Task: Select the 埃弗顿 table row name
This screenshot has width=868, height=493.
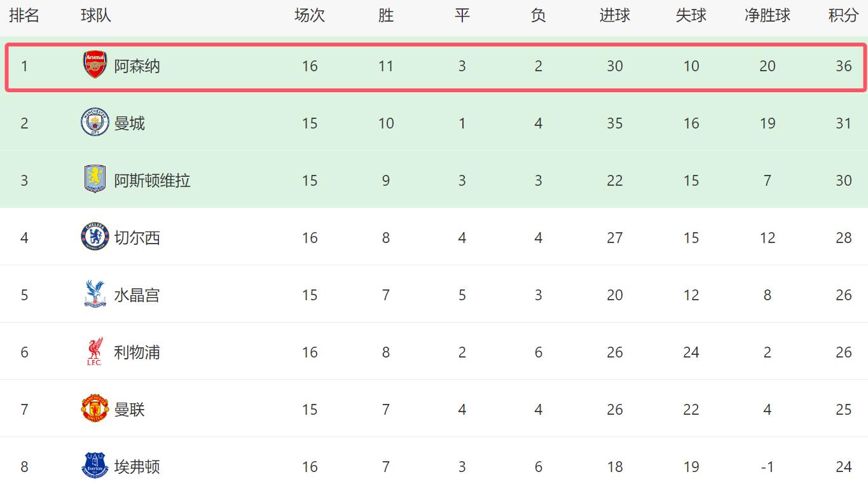Action: [137, 467]
